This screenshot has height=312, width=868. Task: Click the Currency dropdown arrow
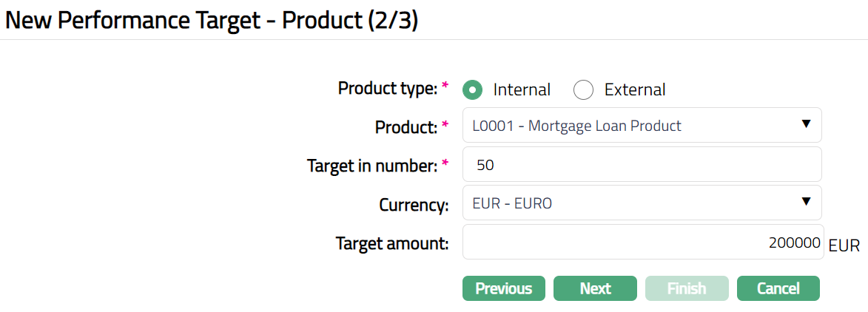pyautogui.click(x=807, y=202)
